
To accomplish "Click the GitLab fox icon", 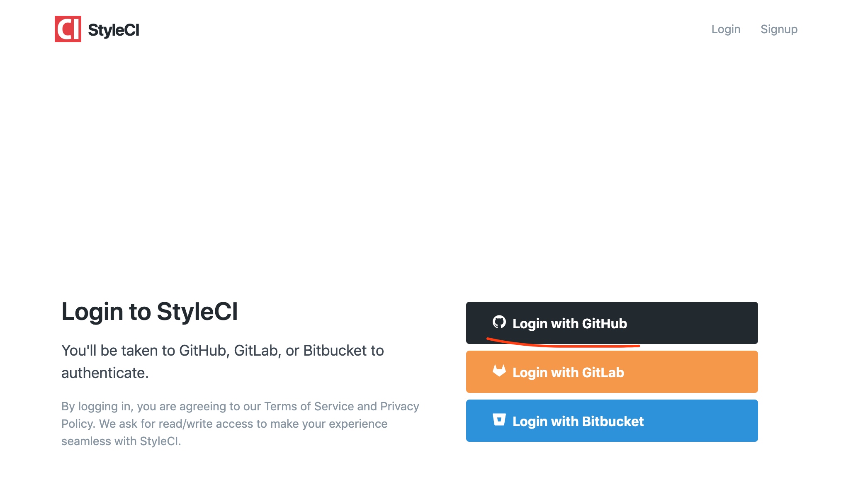I will [x=499, y=371].
